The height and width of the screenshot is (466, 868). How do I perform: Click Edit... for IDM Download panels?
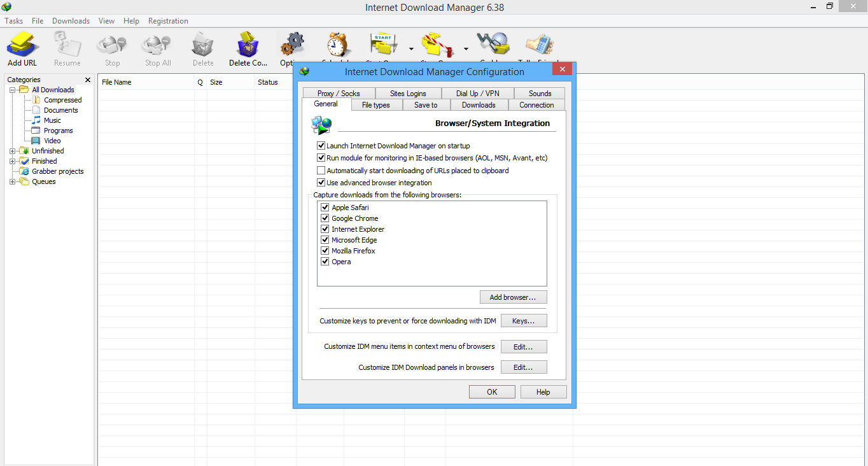coord(524,367)
